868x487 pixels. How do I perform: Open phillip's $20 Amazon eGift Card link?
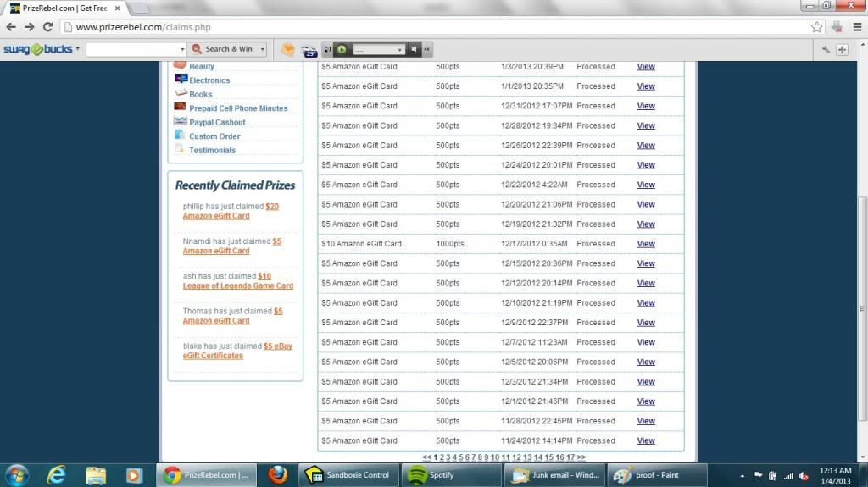tap(231, 211)
